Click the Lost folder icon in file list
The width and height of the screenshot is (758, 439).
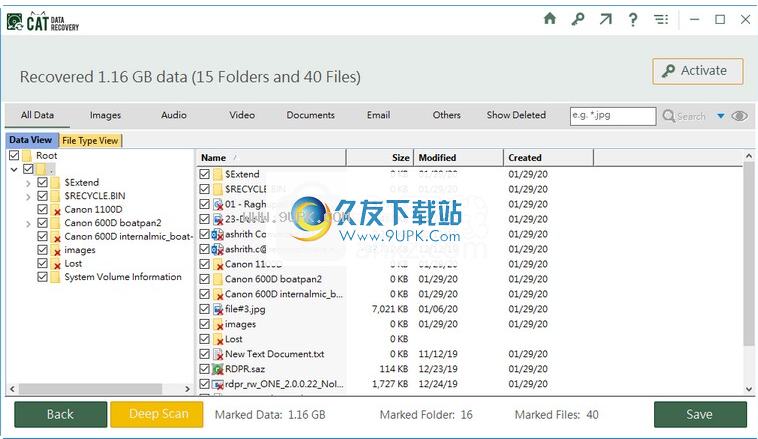pos(218,339)
